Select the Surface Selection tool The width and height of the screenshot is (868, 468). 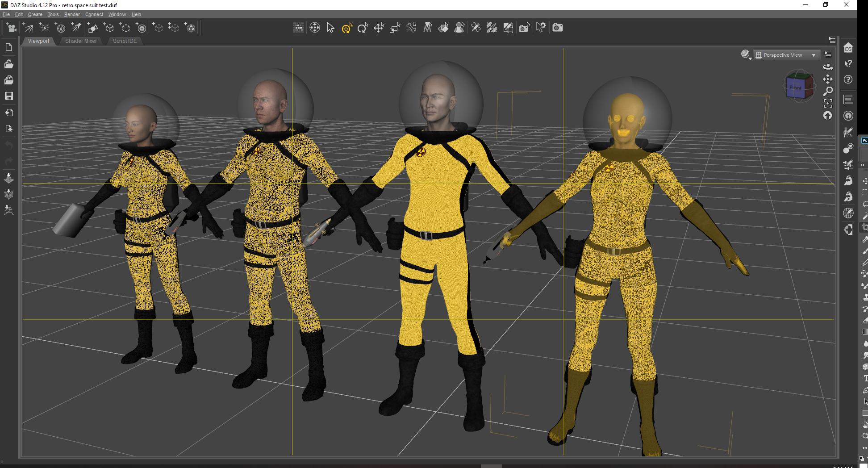tap(443, 28)
